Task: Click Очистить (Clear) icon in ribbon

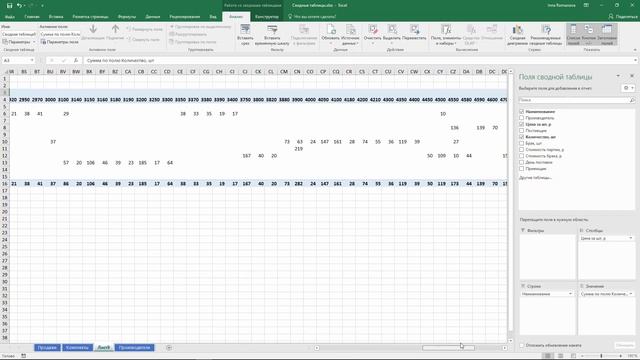Action: (x=373, y=30)
